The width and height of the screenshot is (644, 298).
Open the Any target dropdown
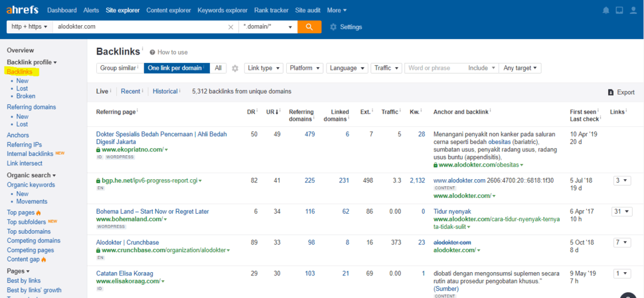coord(520,68)
